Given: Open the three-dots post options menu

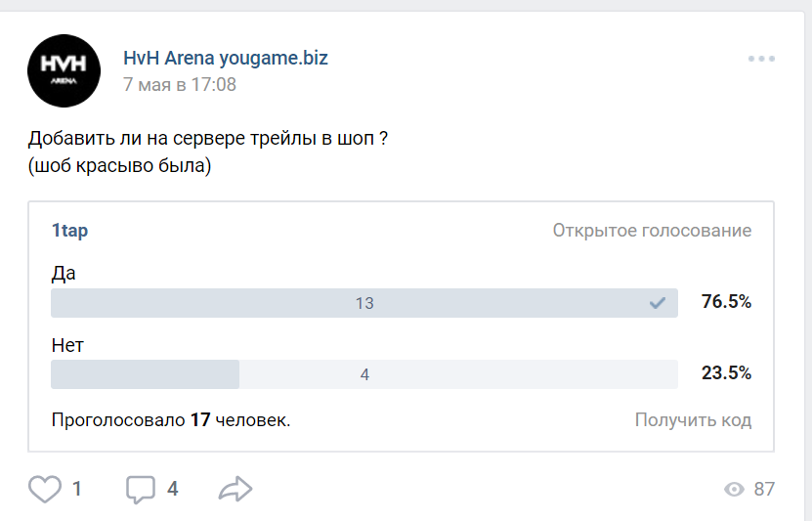Looking at the screenshot, I should (761, 59).
